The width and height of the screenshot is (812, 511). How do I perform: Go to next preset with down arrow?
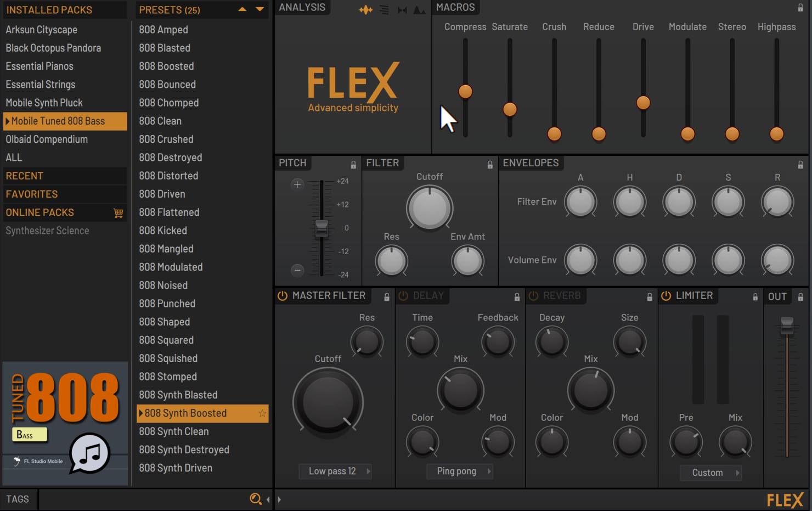[x=260, y=9]
